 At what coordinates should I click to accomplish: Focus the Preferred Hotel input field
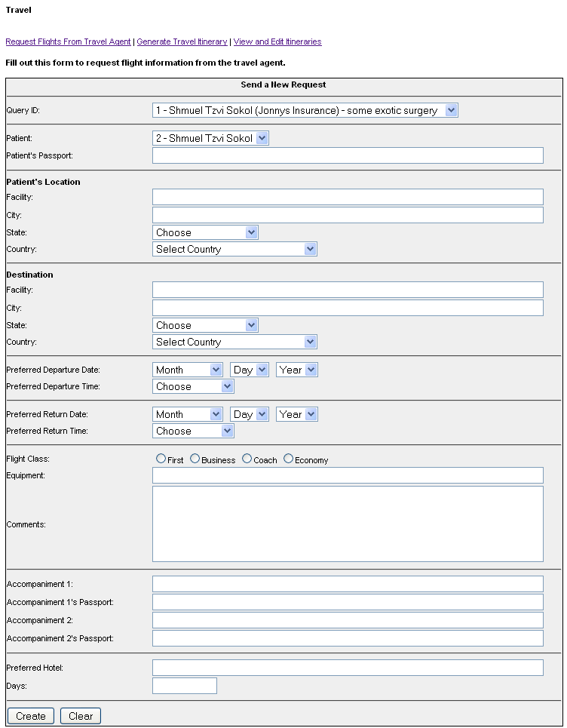point(348,668)
